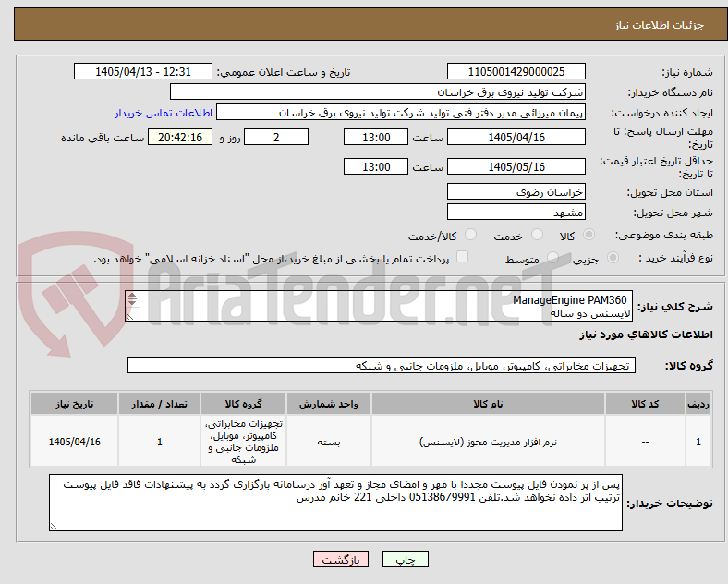Click the date cell 1405/04/16 in table
Viewport: 728px width, 584px height.
[74, 442]
